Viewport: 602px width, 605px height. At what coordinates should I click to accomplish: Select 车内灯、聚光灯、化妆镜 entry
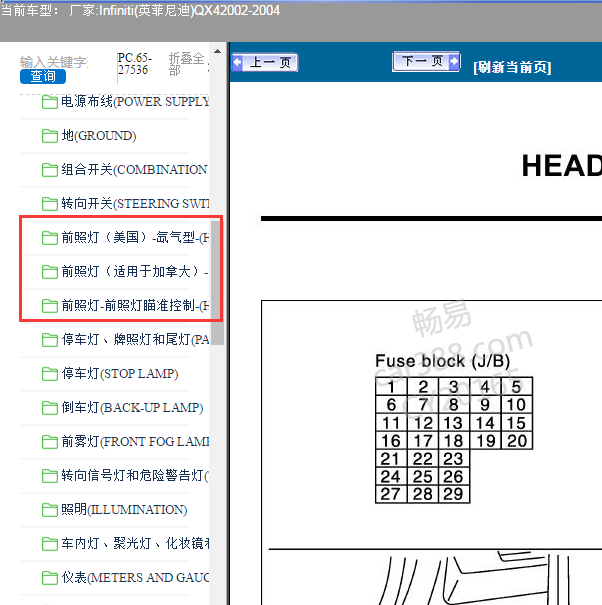click(135, 544)
